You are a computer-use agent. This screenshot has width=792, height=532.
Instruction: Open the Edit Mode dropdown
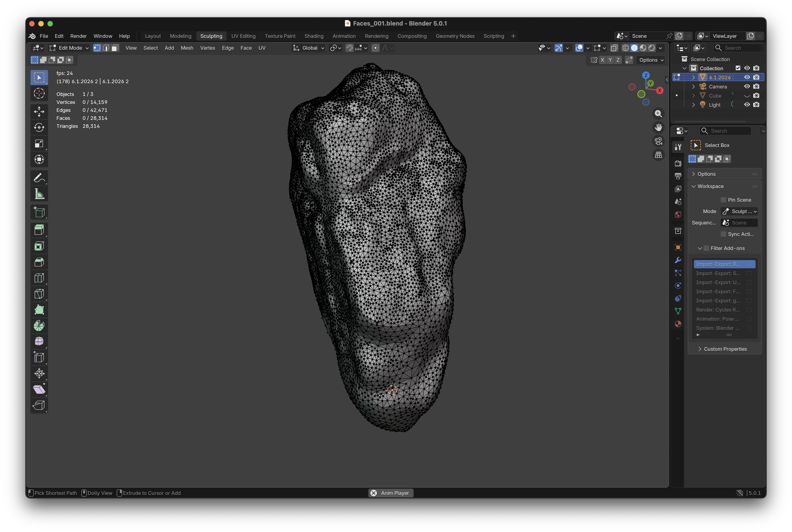coord(69,48)
